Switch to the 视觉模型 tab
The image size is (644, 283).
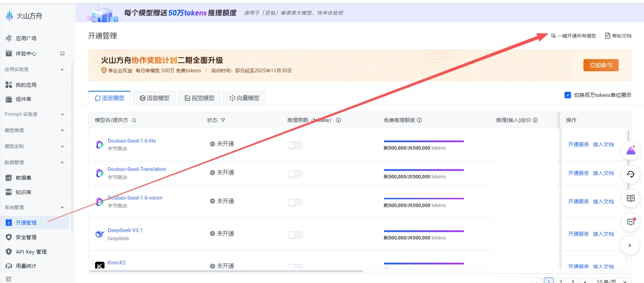click(199, 98)
